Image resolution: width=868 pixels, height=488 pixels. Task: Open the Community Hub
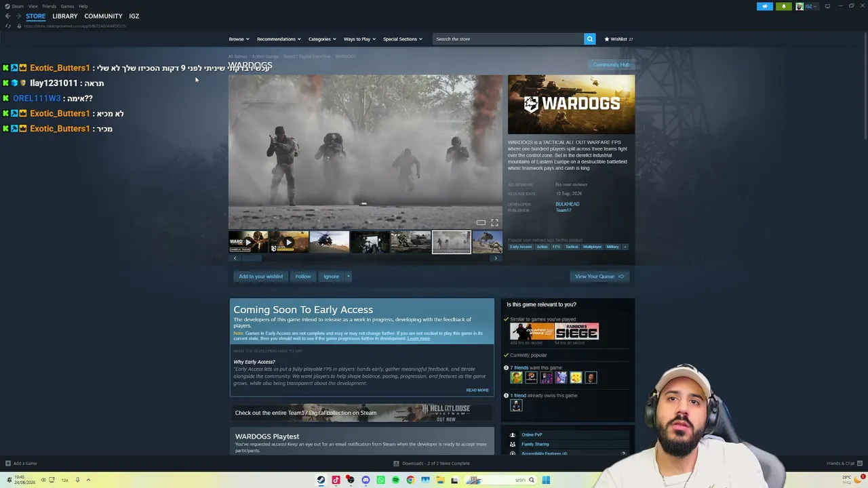611,65
